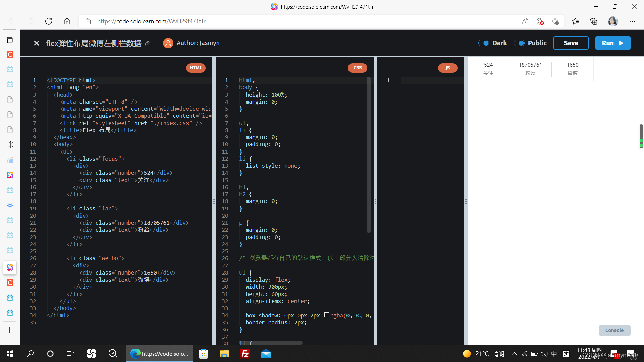
Task: Click the pencil edit-title icon
Action: tap(147, 43)
